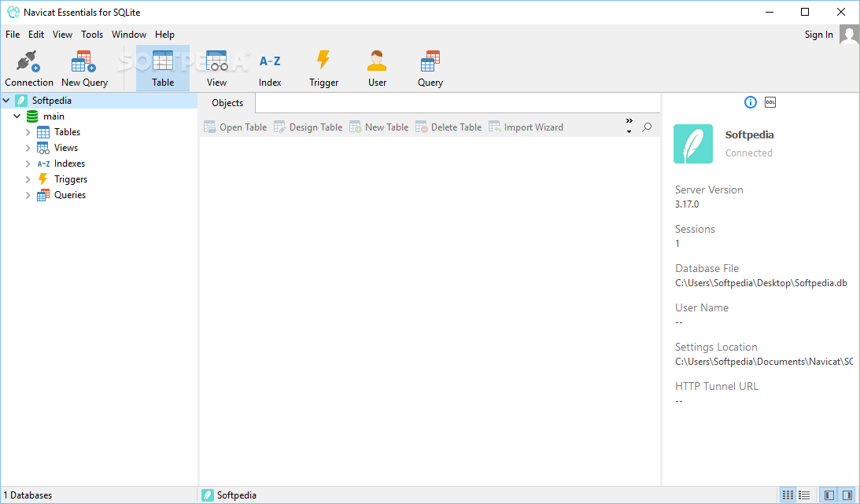The width and height of the screenshot is (860, 504).
Task: Select Indexes in the tree
Action: pyautogui.click(x=70, y=164)
